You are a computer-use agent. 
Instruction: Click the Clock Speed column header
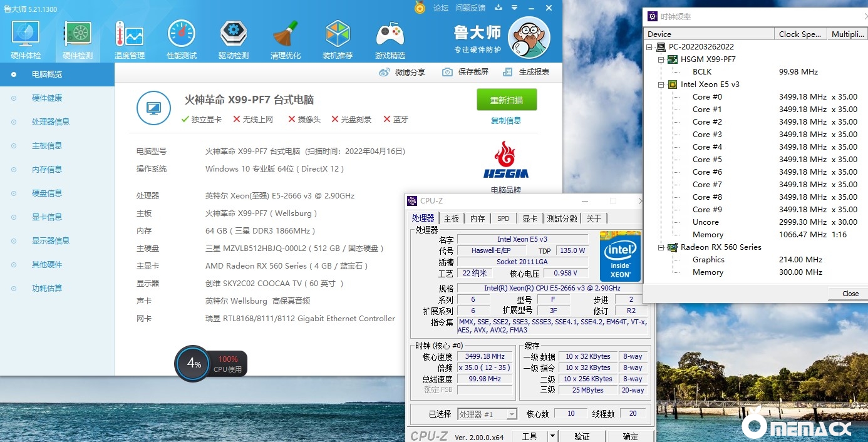click(800, 34)
